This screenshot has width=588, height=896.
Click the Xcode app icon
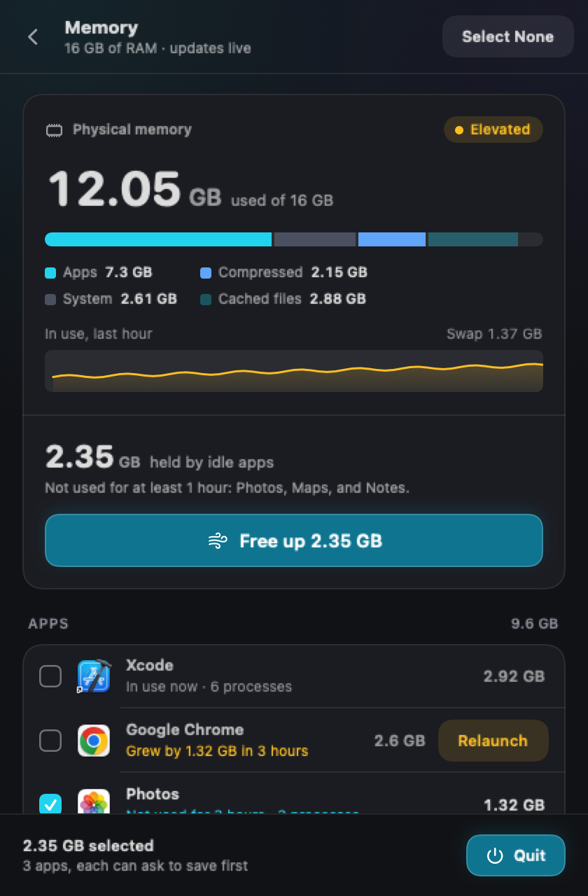pos(94,676)
